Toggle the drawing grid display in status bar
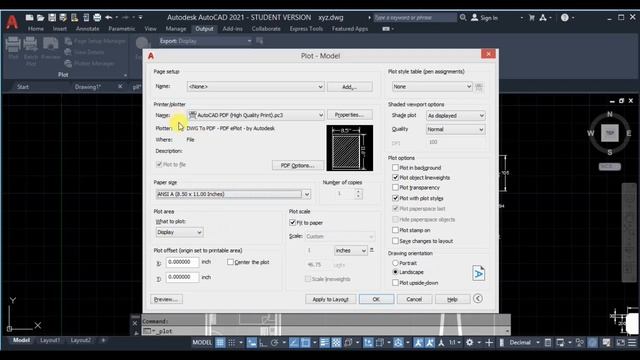 click(220, 343)
